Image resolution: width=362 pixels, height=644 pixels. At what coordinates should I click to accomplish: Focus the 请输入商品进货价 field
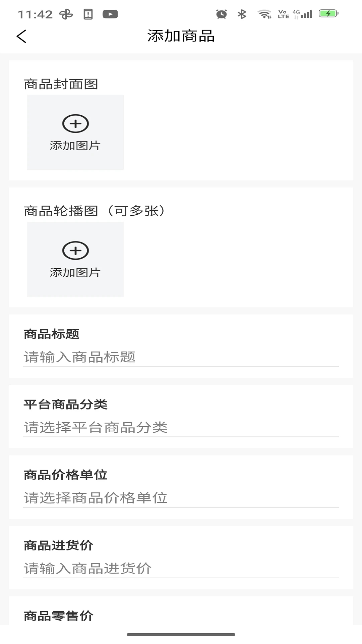click(x=181, y=569)
